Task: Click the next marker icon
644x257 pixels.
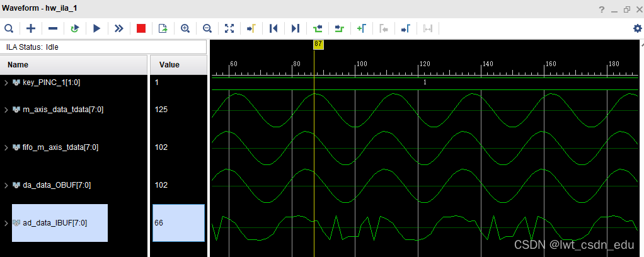Action: point(406,28)
